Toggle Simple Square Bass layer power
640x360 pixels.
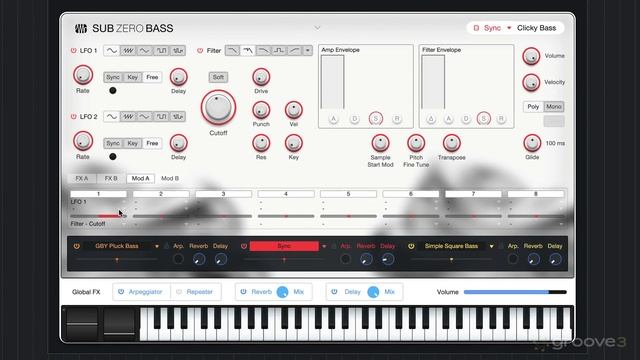pos(411,246)
